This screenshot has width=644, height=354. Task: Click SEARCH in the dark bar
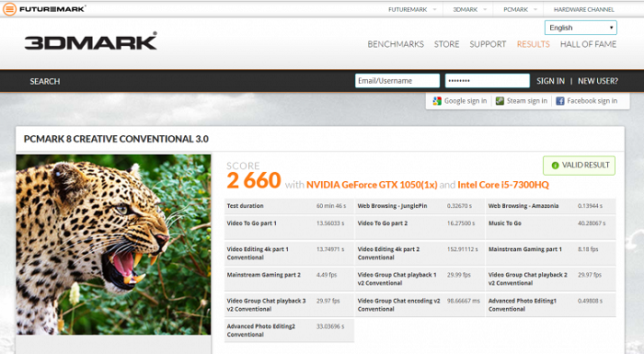(x=45, y=81)
